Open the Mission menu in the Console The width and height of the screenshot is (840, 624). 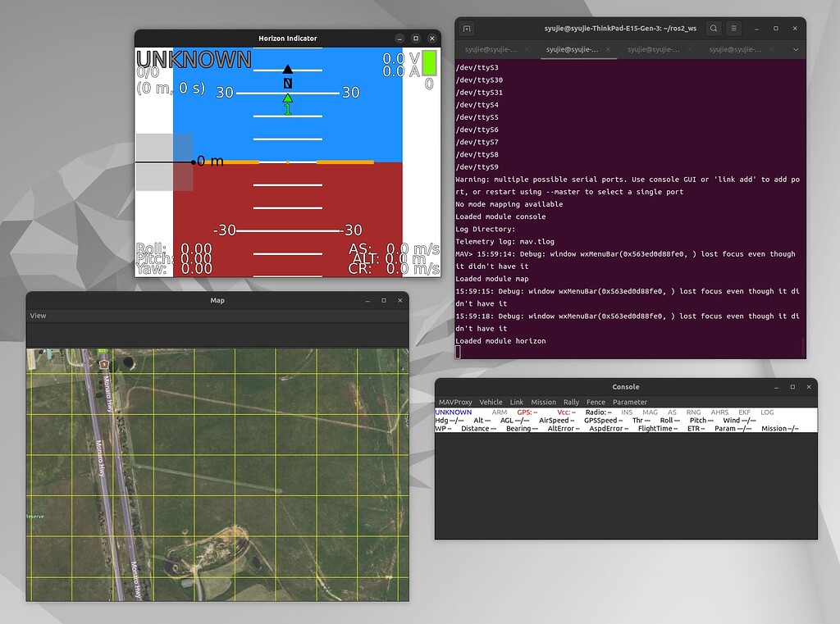coord(543,402)
